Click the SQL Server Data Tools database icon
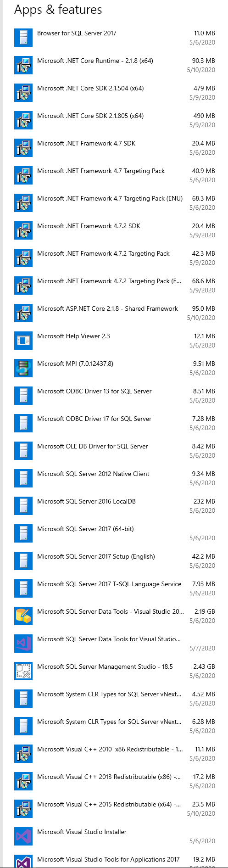Screen dimensions: 228x868 pyautogui.click(x=23, y=616)
